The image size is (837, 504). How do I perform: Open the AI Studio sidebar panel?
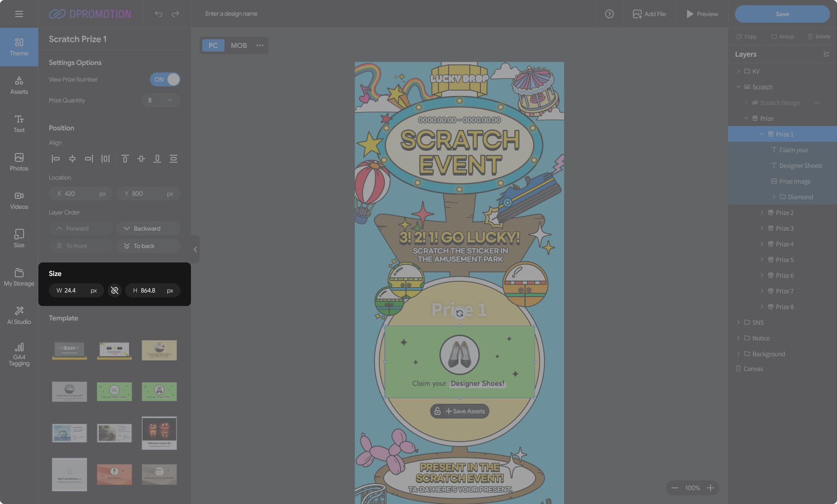(x=19, y=315)
